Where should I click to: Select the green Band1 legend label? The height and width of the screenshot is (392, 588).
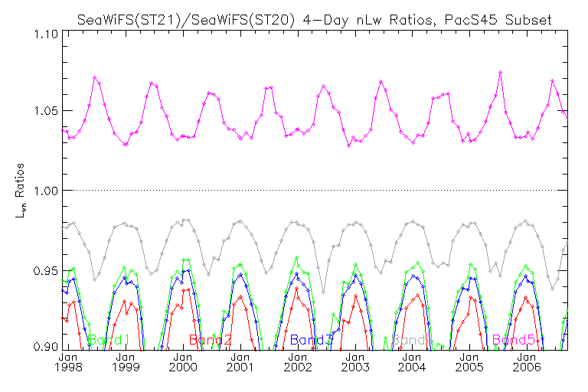pyautogui.click(x=109, y=340)
